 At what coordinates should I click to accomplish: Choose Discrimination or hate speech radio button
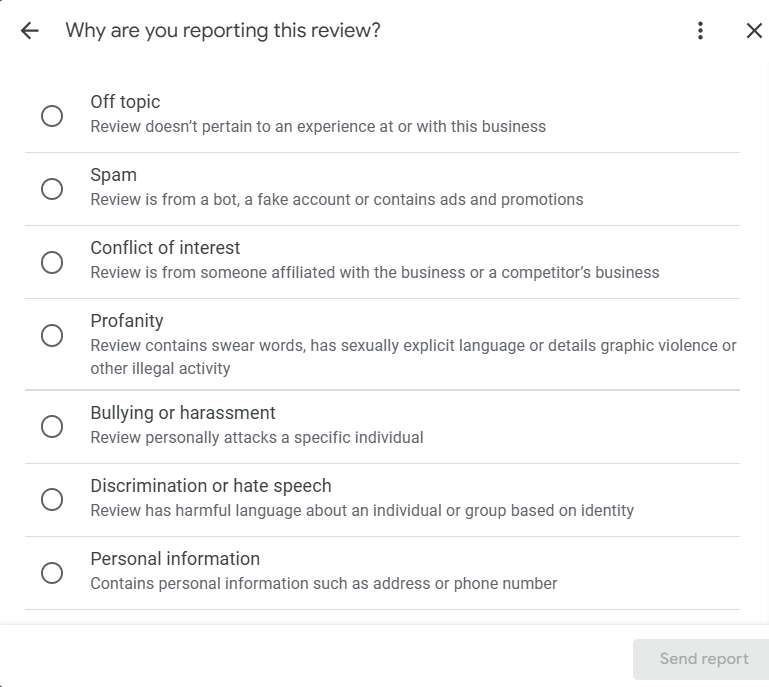tap(52, 499)
